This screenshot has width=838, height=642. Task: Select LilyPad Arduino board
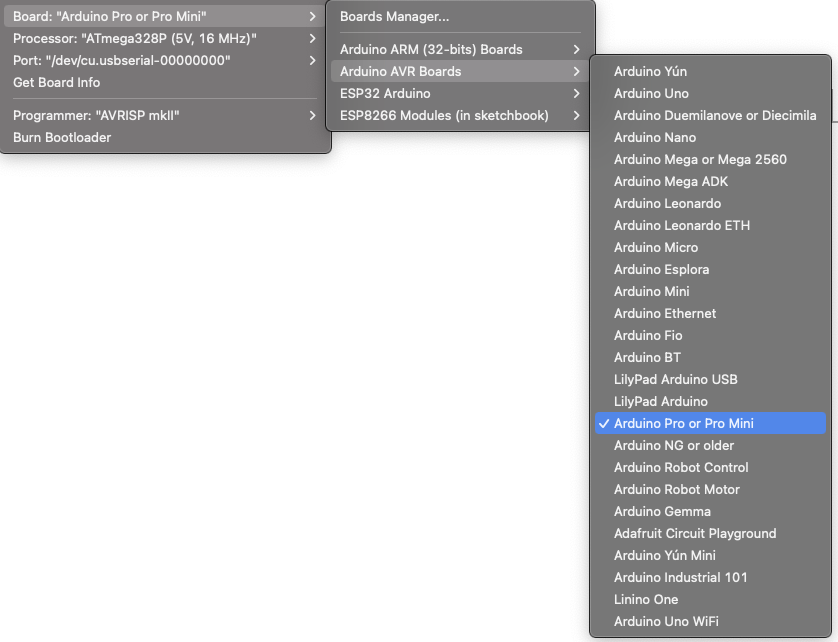710,401
